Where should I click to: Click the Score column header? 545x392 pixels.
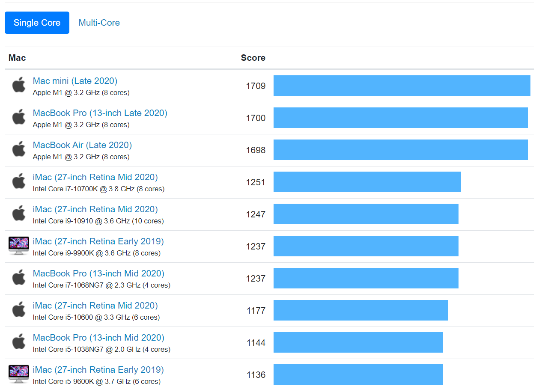coord(253,58)
